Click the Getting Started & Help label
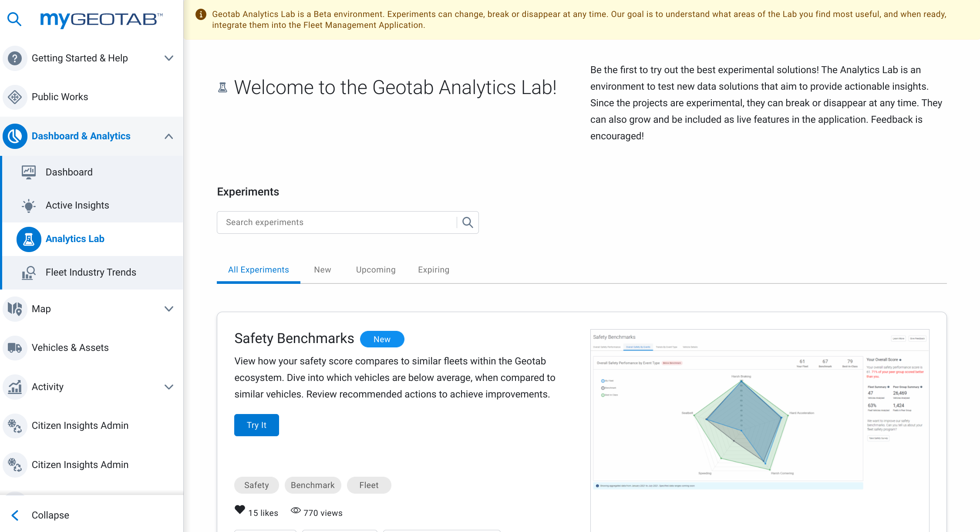Screen dimensions: 980x532 click(x=80, y=58)
